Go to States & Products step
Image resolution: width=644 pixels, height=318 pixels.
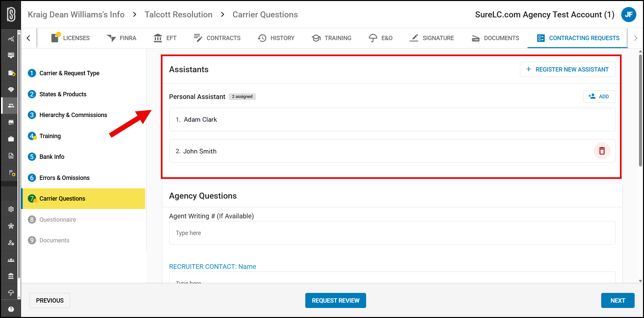(x=57, y=94)
